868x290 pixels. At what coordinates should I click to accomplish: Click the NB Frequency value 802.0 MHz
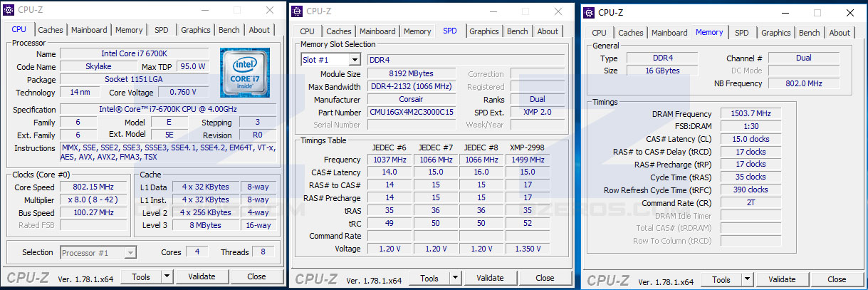tap(804, 84)
